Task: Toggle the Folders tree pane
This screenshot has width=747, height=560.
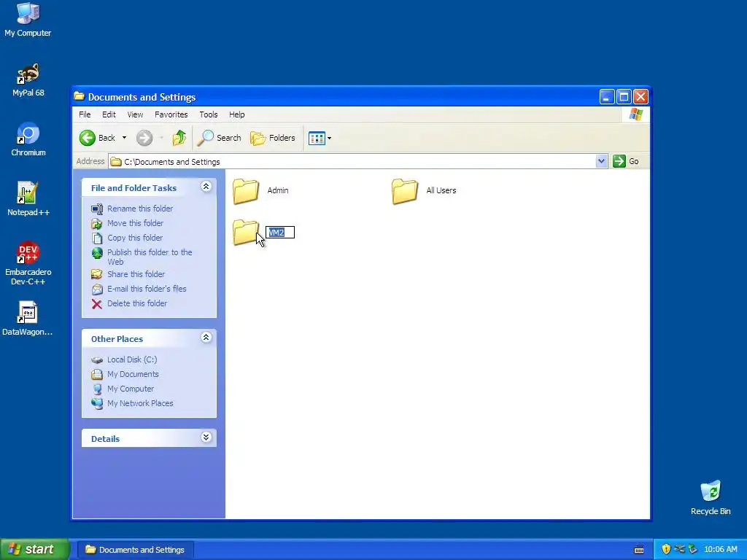Action: click(273, 138)
